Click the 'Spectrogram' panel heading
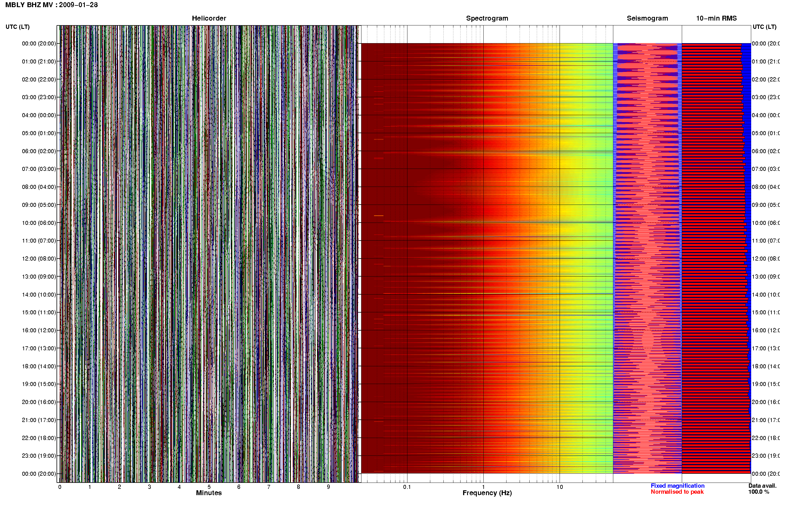Image resolution: width=812 pixels, height=508 pixels. [x=487, y=19]
